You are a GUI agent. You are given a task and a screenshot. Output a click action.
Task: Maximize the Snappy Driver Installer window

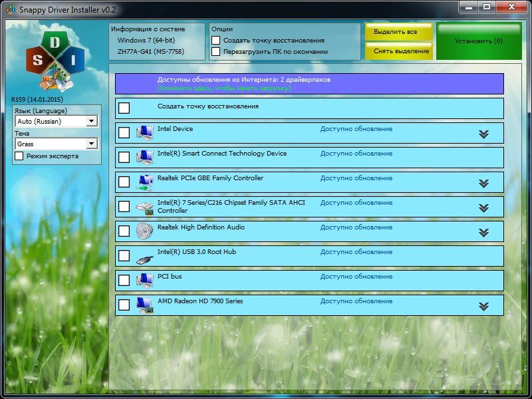[x=487, y=7]
